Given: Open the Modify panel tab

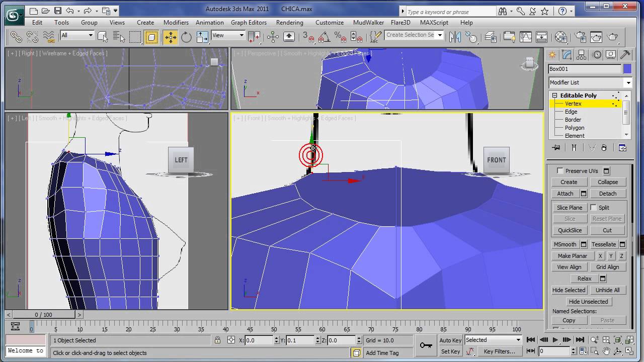Looking at the screenshot, I should [567, 55].
